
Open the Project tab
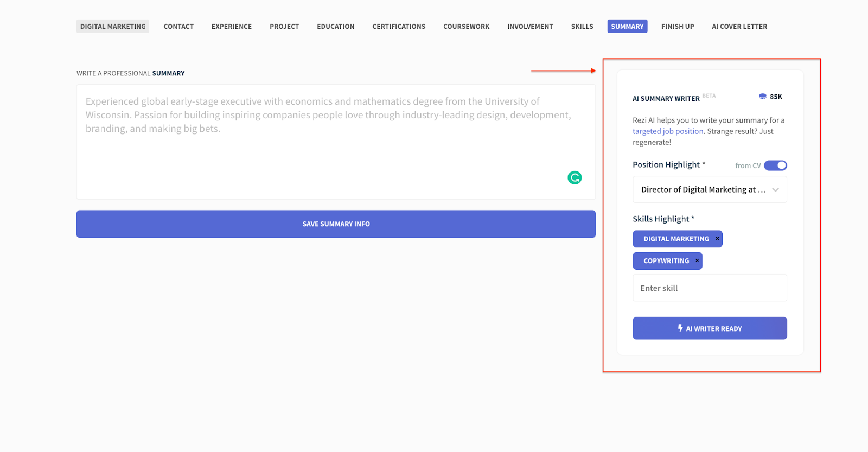click(284, 26)
